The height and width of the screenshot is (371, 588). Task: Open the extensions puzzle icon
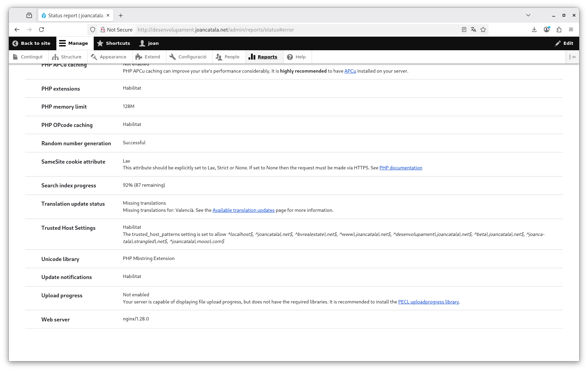coord(559,30)
